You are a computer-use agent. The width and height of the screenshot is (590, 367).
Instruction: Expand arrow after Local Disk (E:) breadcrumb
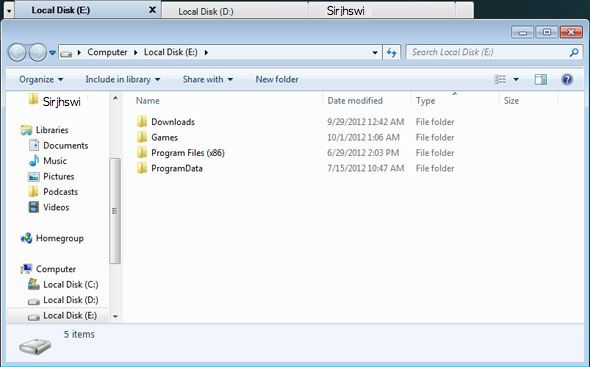coord(206,53)
